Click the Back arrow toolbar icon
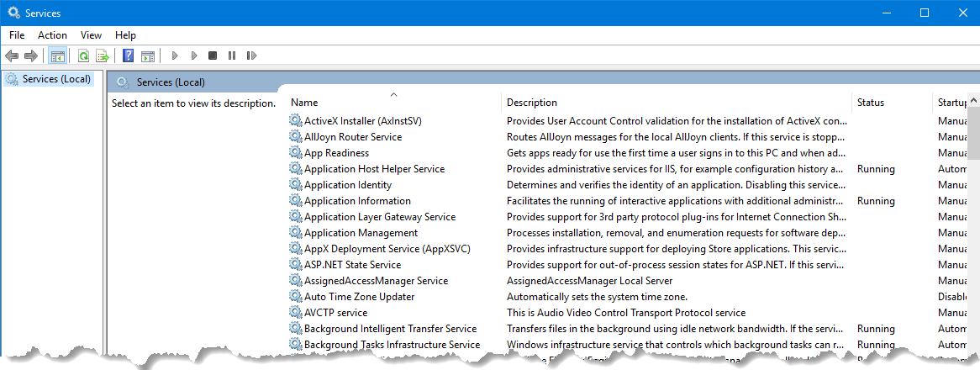Viewport: 980px width, 370px height. coord(11,56)
